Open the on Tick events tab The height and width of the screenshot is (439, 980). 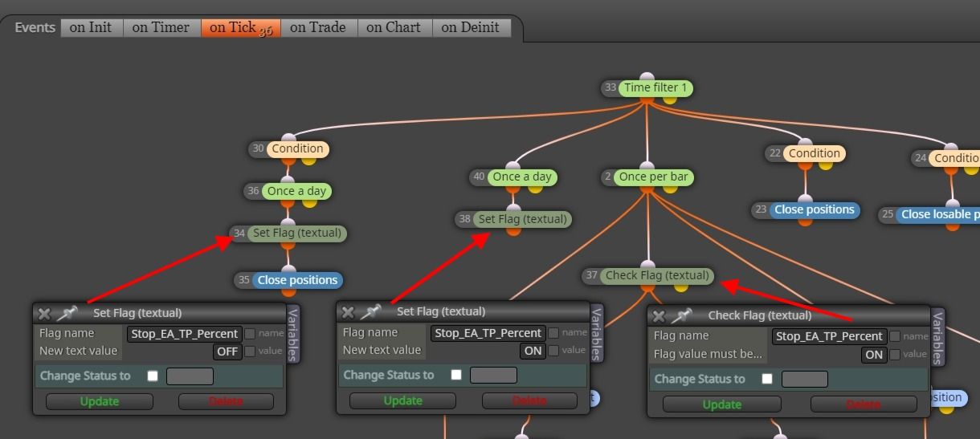click(240, 27)
